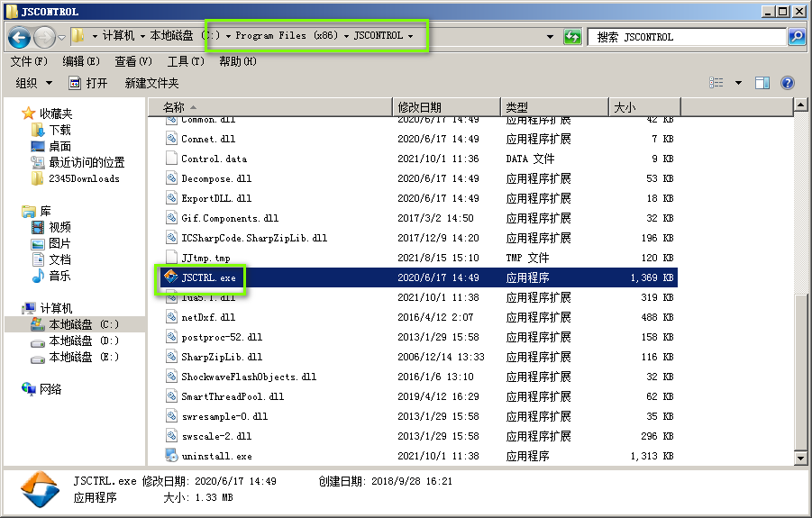Expand the address bar history dropdown
Image resolution: width=812 pixels, height=518 pixels.
551,37
